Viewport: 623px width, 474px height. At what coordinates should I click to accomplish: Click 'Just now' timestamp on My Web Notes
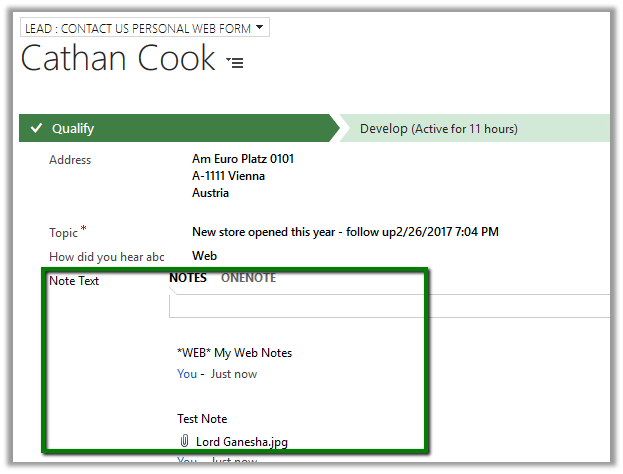coord(233,374)
